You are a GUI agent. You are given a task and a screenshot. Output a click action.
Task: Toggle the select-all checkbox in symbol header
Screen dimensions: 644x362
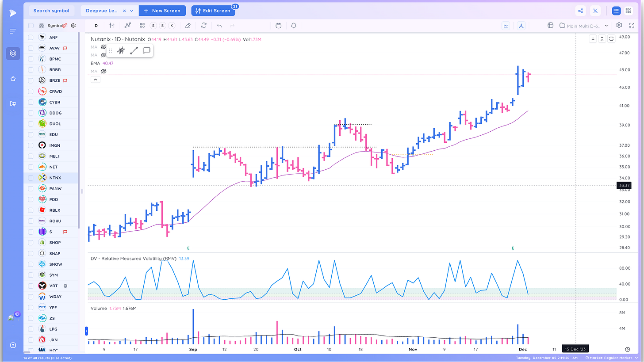(31, 26)
